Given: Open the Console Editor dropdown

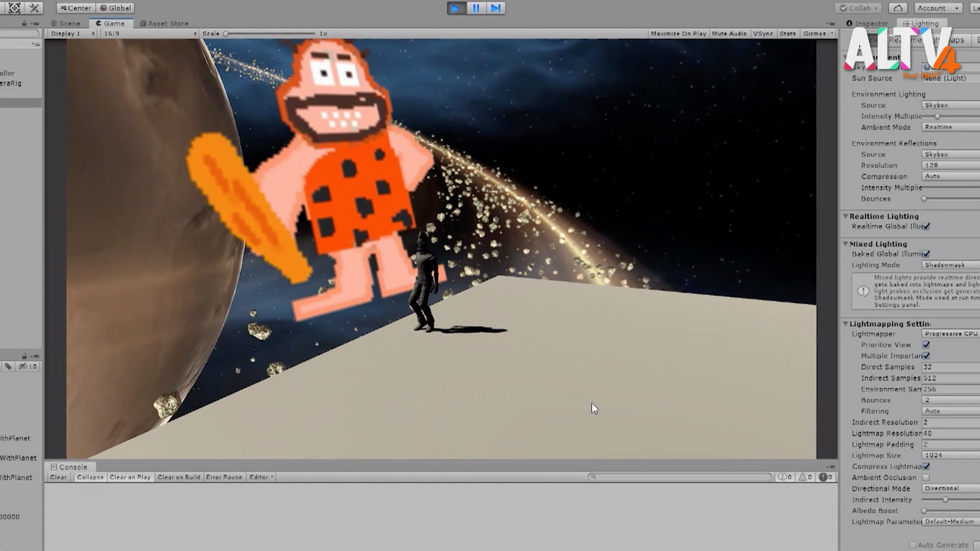Looking at the screenshot, I should coord(261,477).
